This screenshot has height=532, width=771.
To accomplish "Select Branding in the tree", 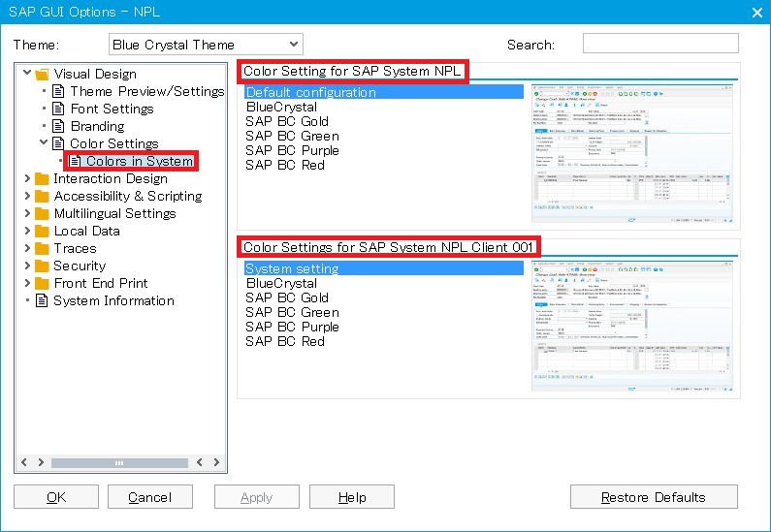I will pos(97,126).
